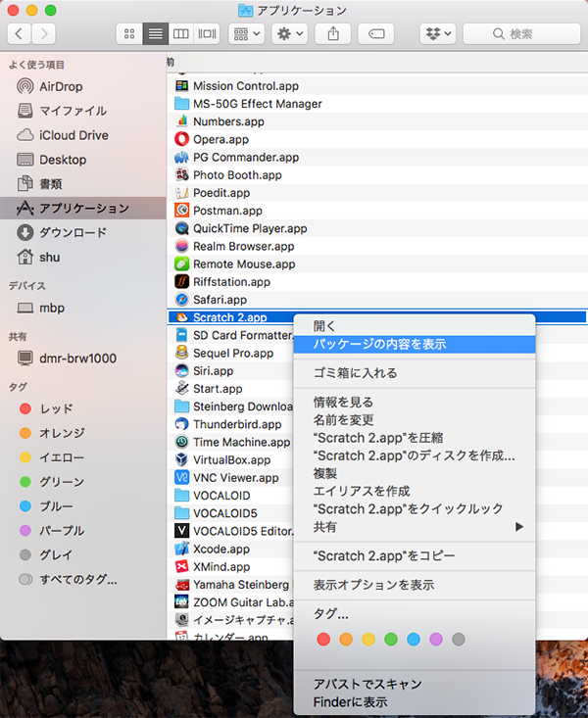Switch to column view in toolbar
Image resolution: width=588 pixels, height=718 pixels.
(x=181, y=34)
